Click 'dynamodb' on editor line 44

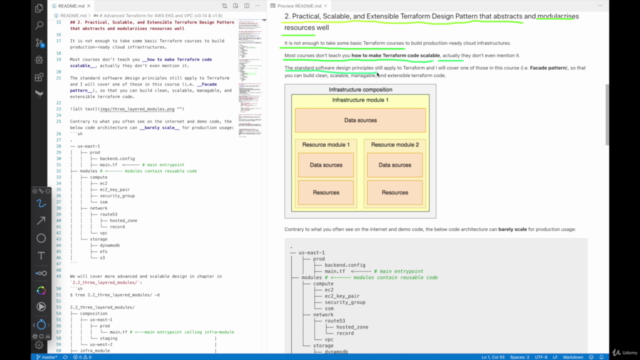point(110,245)
